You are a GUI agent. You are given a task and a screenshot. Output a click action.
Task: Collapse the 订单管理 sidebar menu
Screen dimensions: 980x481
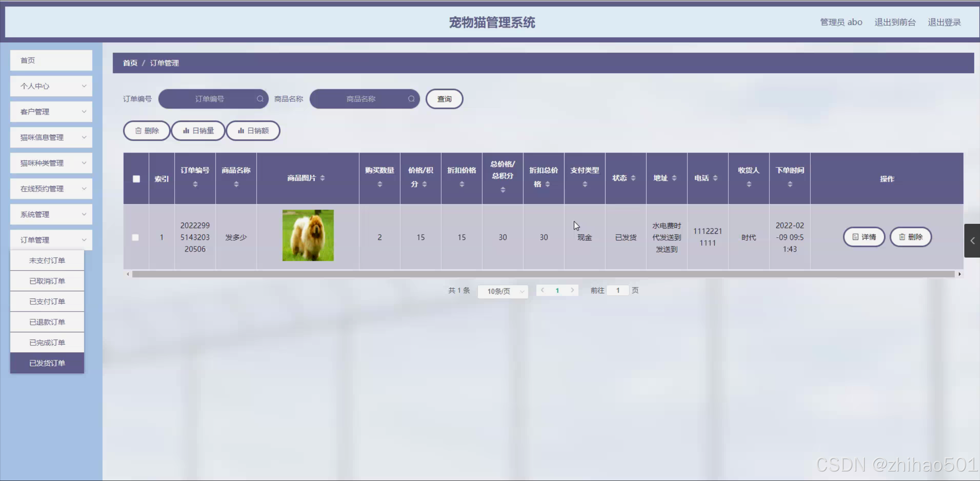[x=51, y=240]
